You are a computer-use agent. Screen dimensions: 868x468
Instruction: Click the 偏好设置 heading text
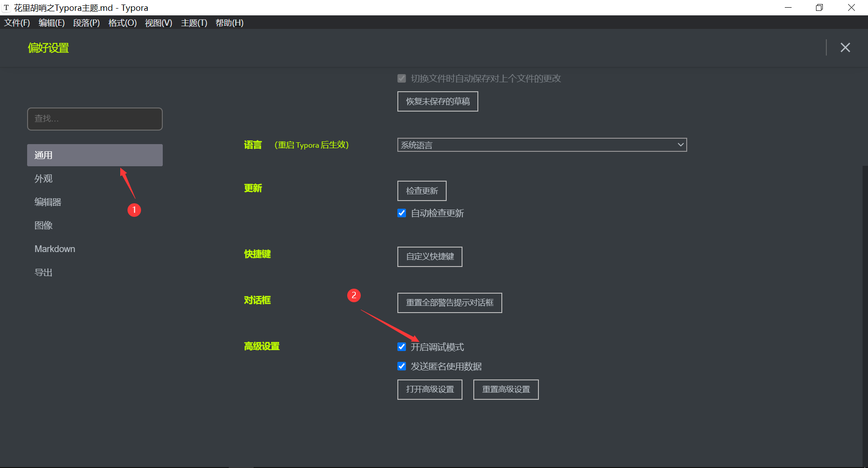coord(48,48)
